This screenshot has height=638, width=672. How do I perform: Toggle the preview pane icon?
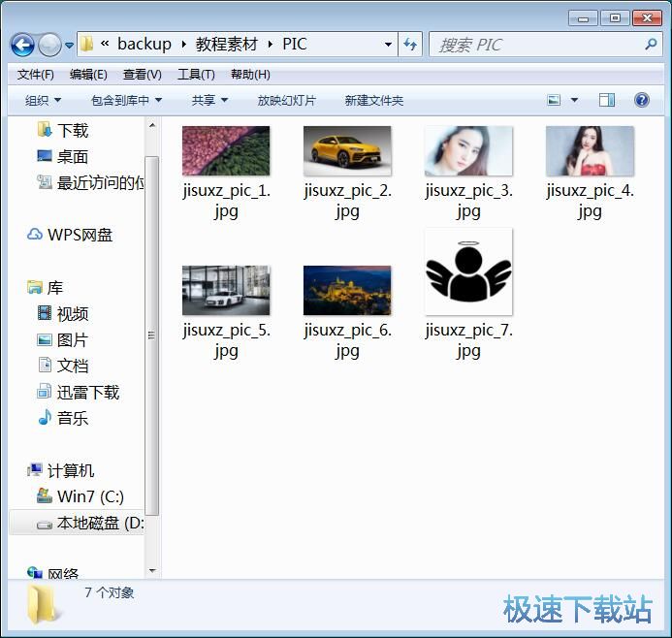(606, 100)
